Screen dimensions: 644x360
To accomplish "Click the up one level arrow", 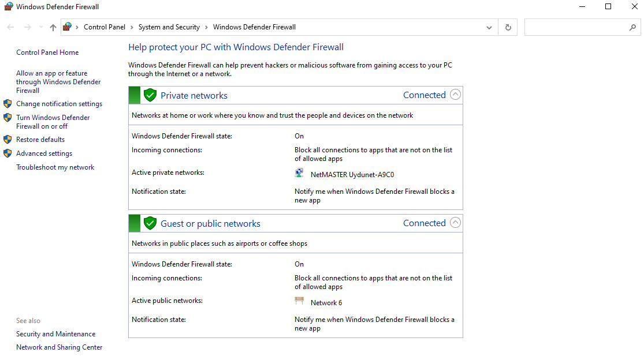I will 53,27.
